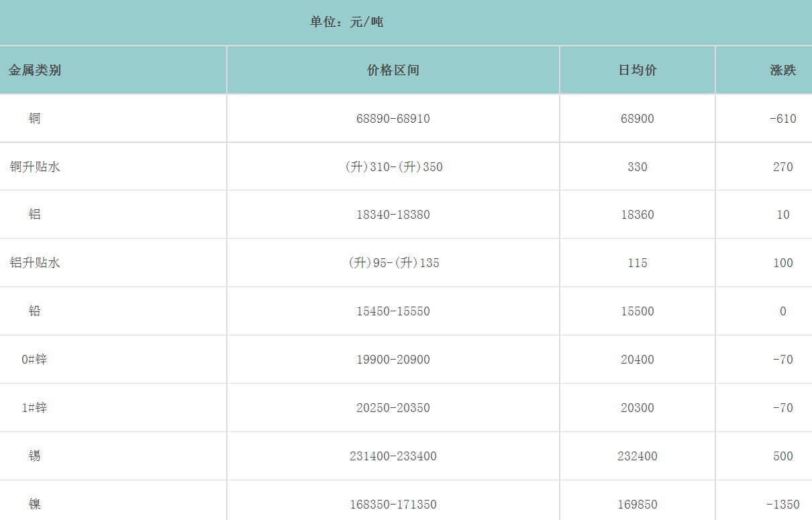Click the 铝 metal name cell
The width and height of the screenshot is (812, 520).
point(35,215)
